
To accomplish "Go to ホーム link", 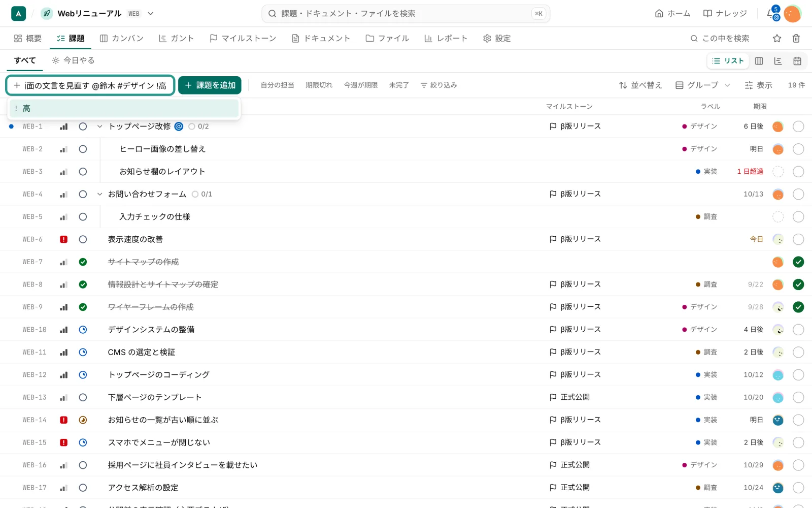I will point(672,14).
